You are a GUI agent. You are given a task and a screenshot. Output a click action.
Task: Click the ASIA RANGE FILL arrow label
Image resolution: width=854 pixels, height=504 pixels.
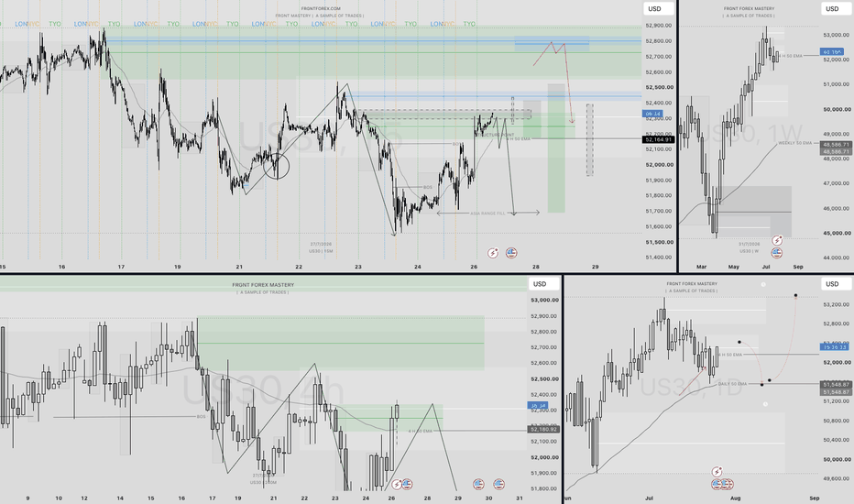point(487,214)
